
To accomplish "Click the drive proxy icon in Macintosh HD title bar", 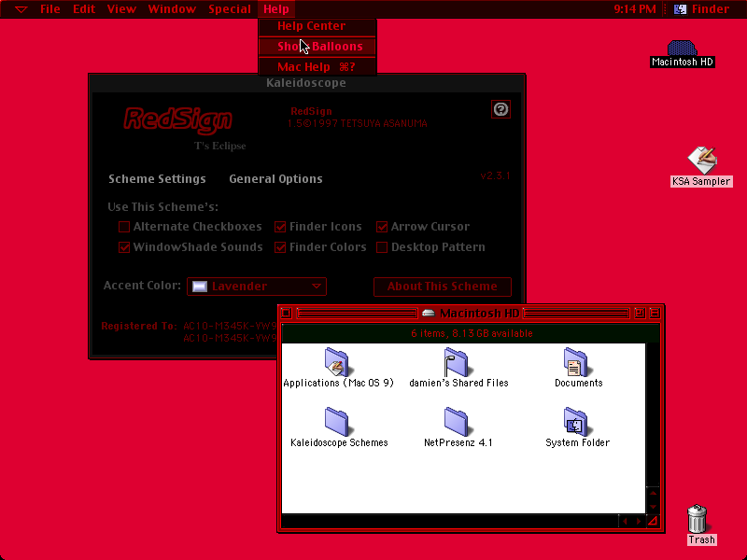I will coord(429,314).
